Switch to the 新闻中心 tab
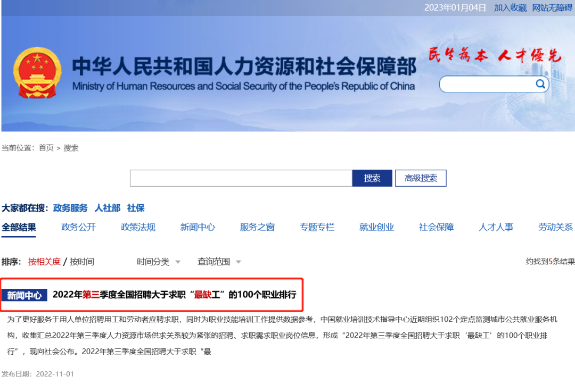 click(198, 227)
